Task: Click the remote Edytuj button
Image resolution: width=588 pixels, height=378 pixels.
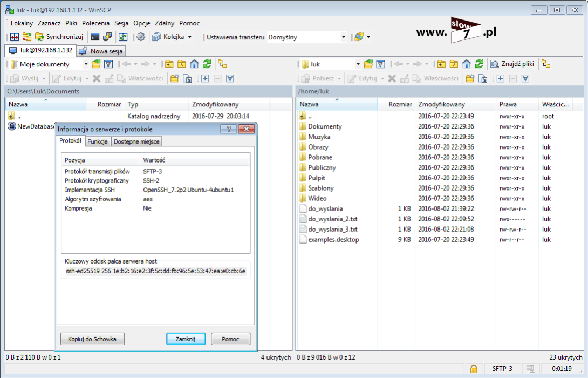Action: coord(363,78)
